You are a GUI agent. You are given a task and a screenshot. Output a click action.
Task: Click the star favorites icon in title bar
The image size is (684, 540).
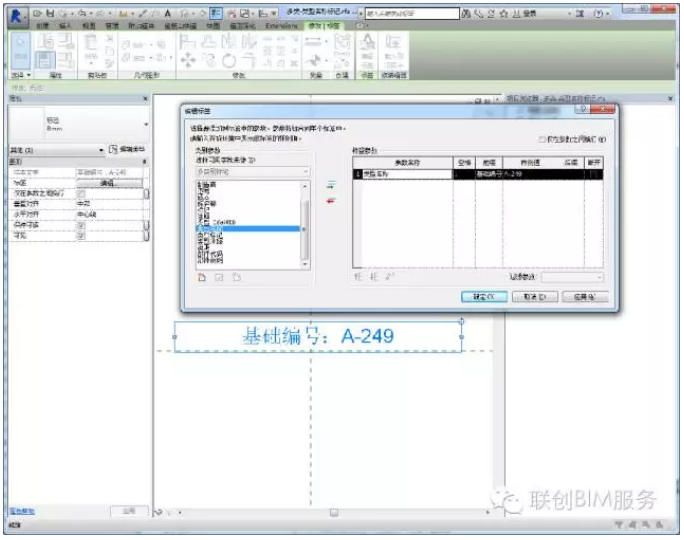coord(504,14)
